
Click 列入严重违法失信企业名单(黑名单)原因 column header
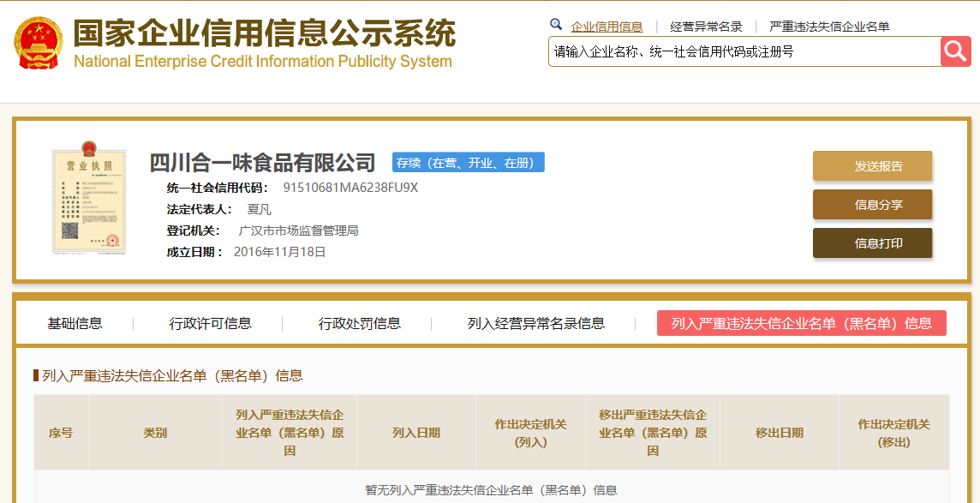[290, 433]
